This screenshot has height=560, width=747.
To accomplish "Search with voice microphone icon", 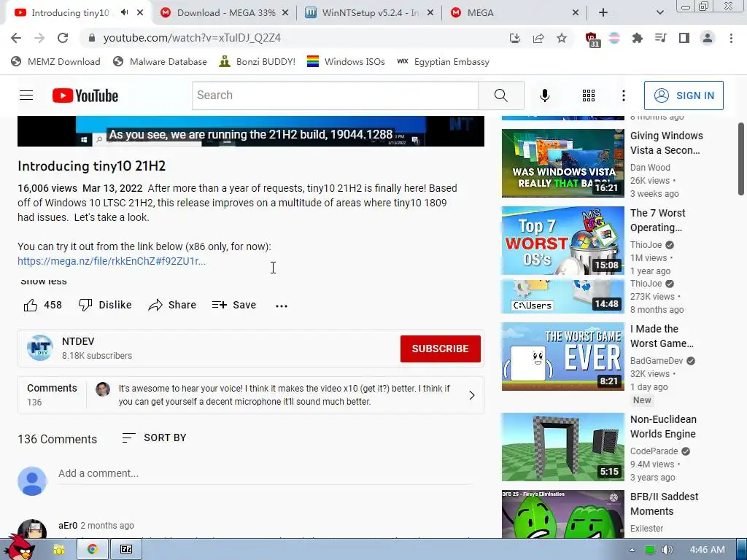I will pos(544,96).
